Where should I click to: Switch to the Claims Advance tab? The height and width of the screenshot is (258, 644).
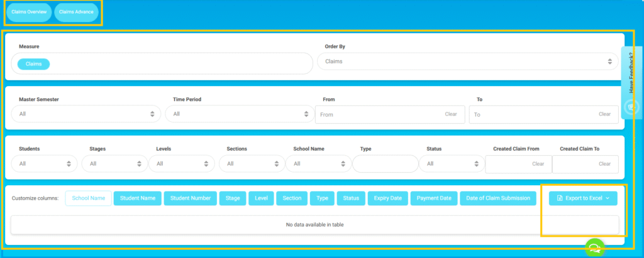[76, 13]
